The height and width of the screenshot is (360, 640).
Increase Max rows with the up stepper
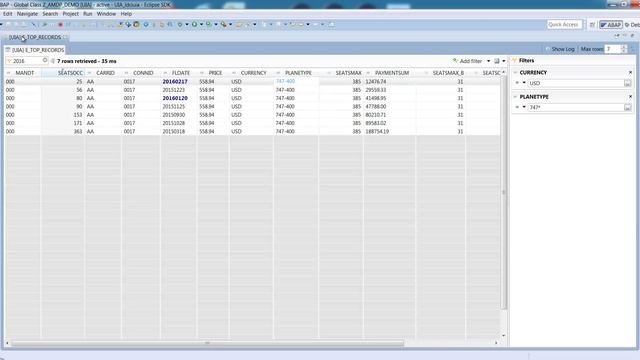624,47
